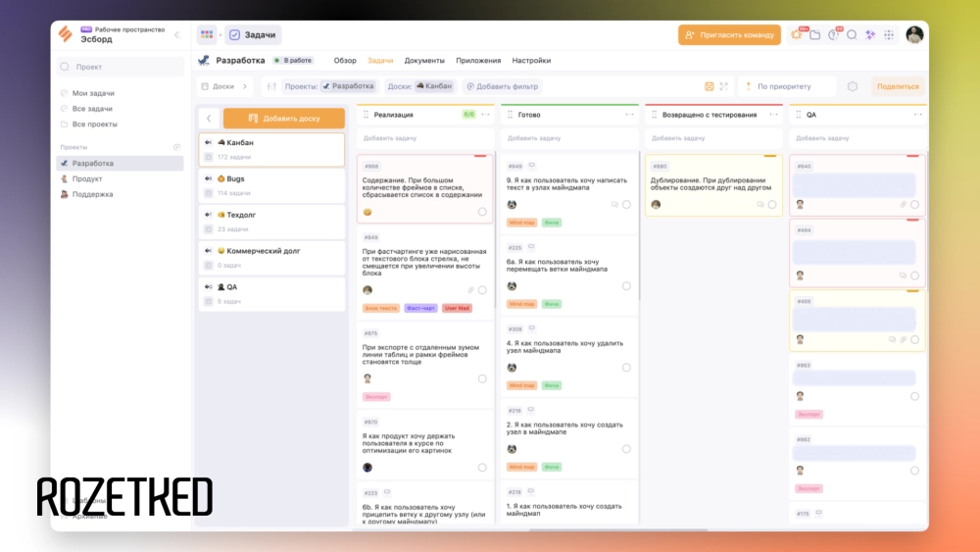Open the Проекты: Разработка filter chip
980x552 pixels.
pyautogui.click(x=329, y=86)
